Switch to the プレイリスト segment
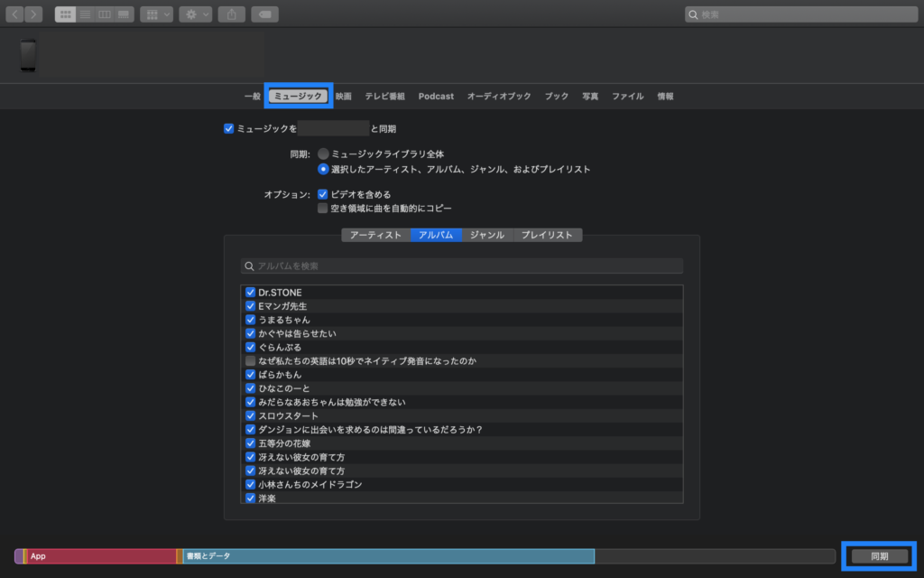 [x=548, y=235]
